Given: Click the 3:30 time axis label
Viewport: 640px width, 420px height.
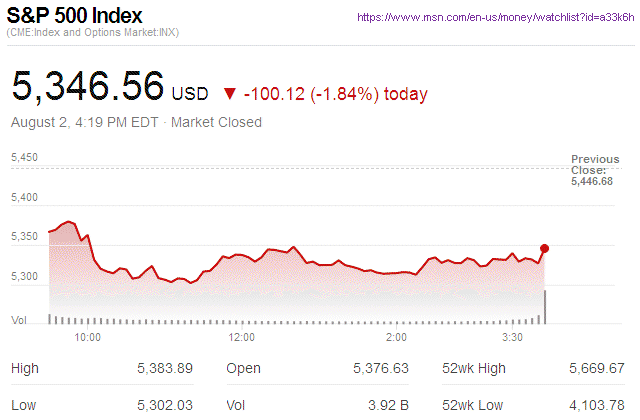Looking at the screenshot, I should 513,337.
